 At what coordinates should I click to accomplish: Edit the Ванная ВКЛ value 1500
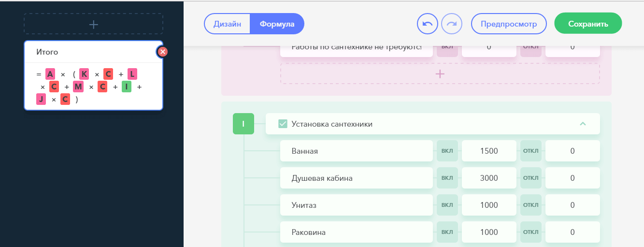(x=489, y=151)
